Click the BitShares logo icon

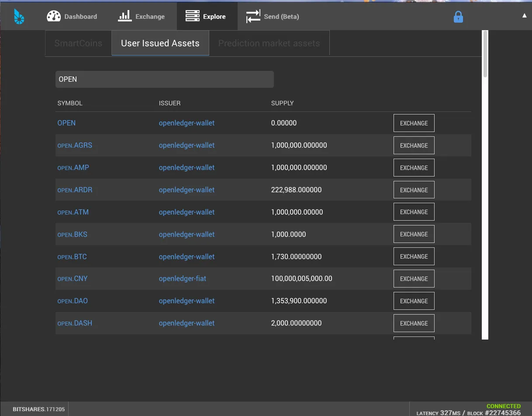tap(19, 17)
